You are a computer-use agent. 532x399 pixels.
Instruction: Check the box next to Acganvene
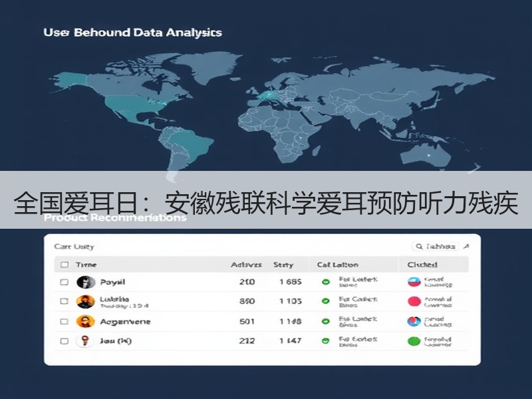coord(64,321)
